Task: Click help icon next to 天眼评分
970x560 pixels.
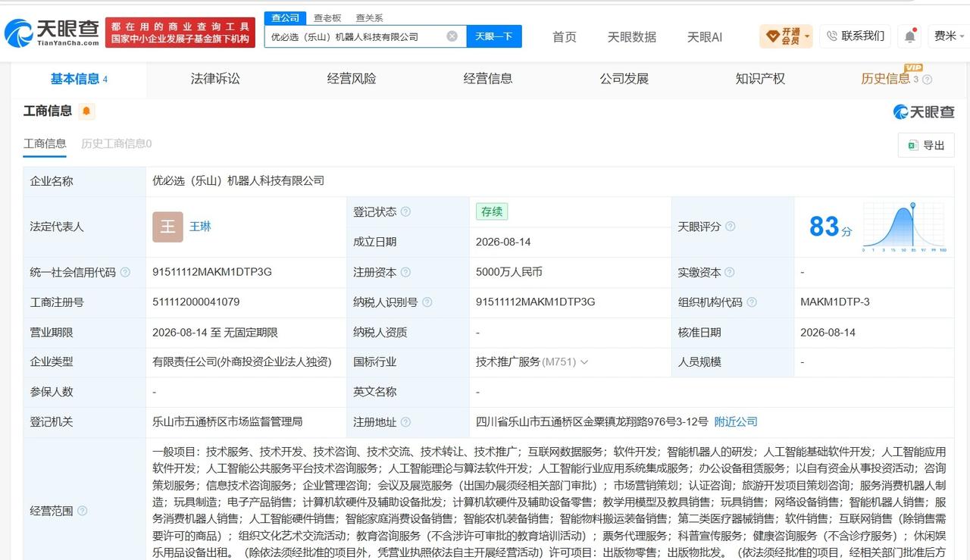Action: click(x=730, y=227)
